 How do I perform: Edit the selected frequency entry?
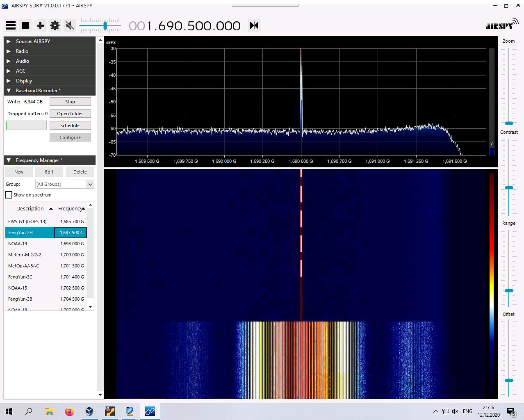click(49, 172)
